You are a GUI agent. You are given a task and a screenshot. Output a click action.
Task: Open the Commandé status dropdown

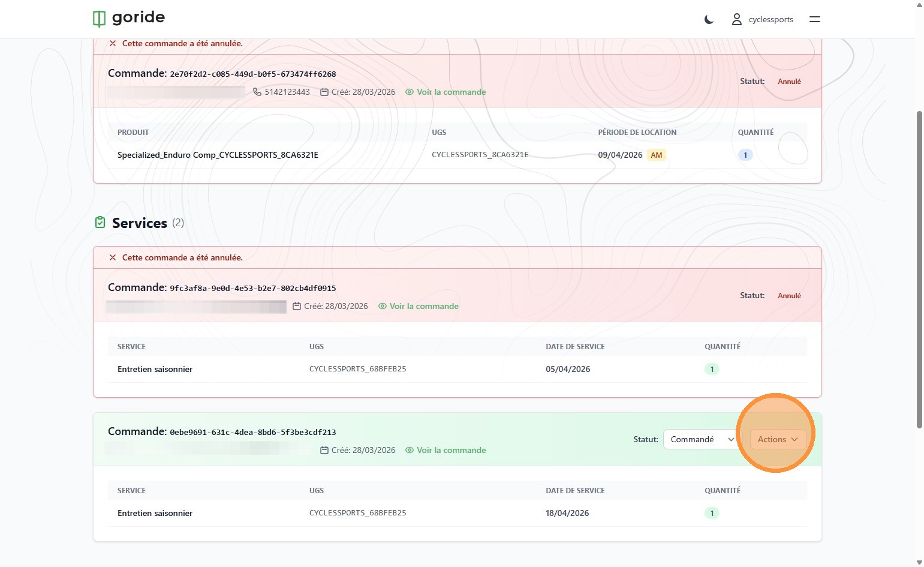(x=702, y=439)
